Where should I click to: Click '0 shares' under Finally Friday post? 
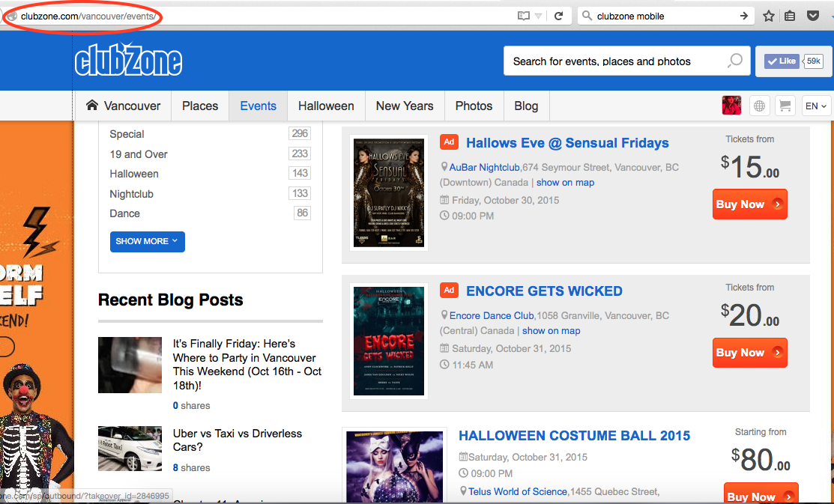pos(192,406)
